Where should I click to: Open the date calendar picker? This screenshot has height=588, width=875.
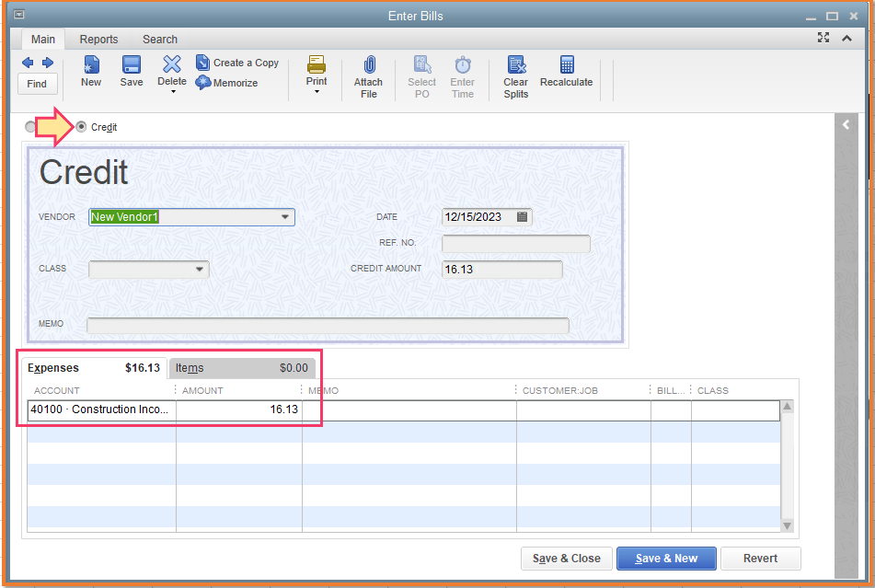[x=523, y=216]
